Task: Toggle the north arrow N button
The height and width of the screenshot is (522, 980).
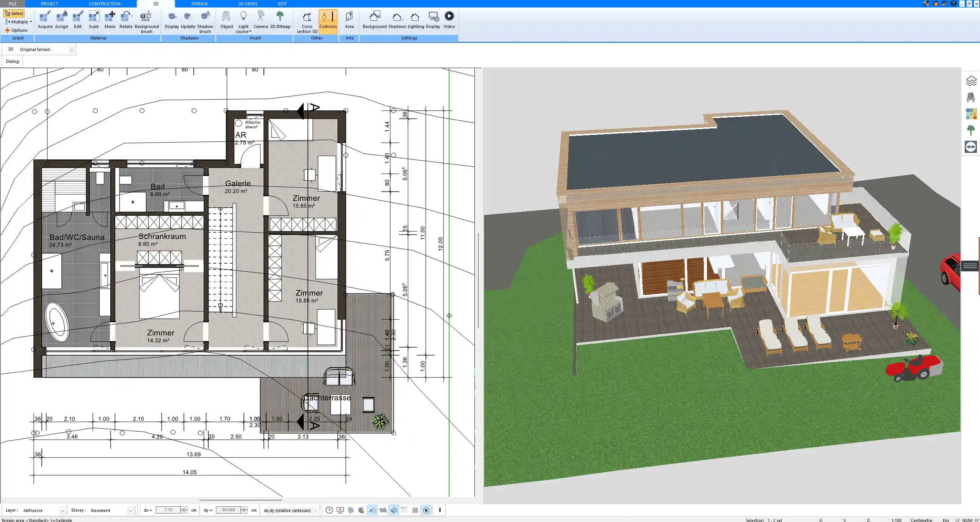Action: [x=426, y=510]
